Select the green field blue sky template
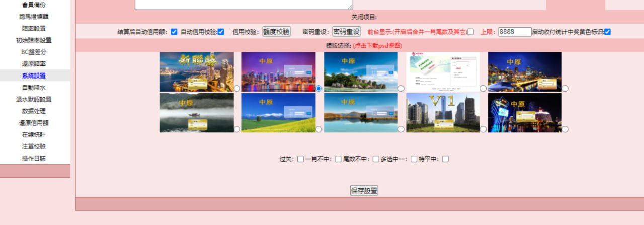This screenshot has width=644, height=225. tap(278, 113)
